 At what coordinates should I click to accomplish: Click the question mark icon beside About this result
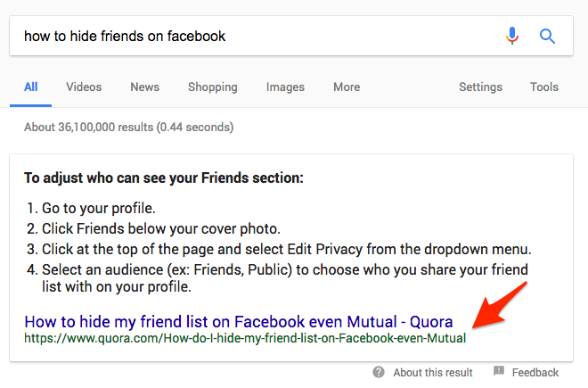point(379,372)
